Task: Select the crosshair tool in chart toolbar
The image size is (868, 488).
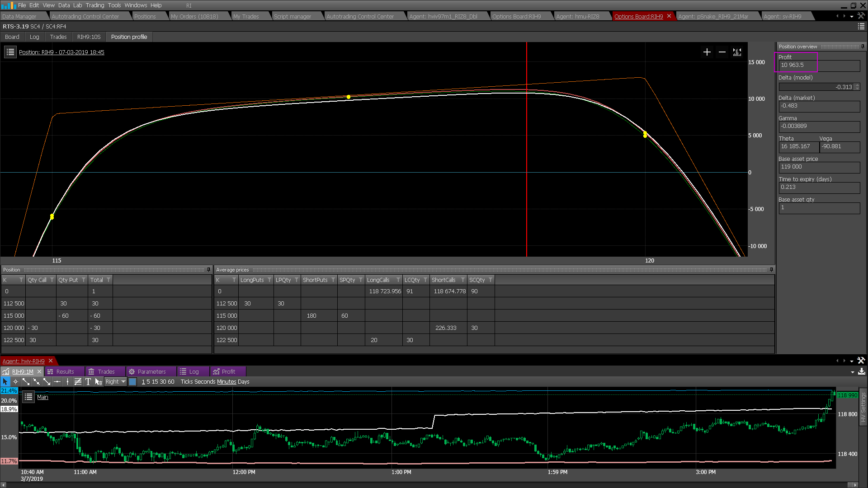Action: click(15, 382)
